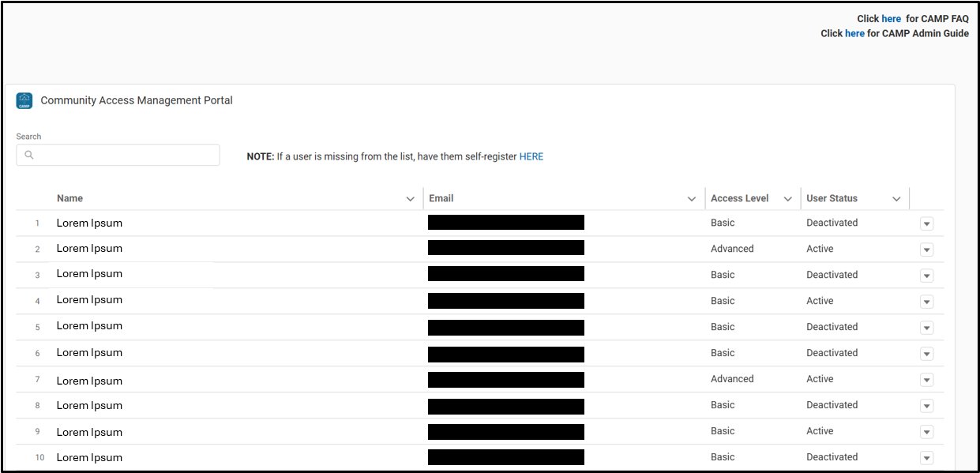Open the actions arrow on row 1
Image resolution: width=980 pixels, height=473 pixels.
pos(926,223)
